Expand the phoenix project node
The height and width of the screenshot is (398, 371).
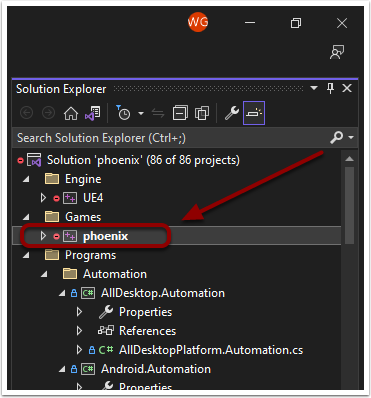[x=43, y=236]
